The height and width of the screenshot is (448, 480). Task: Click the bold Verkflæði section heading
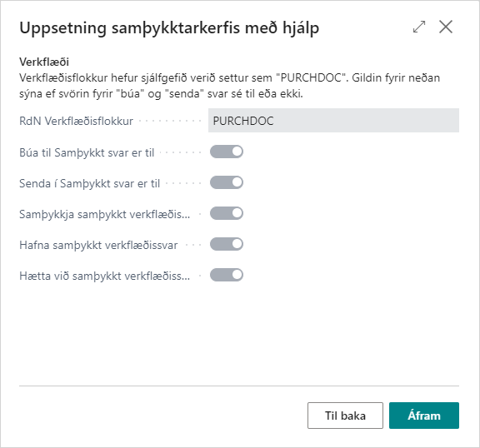(x=44, y=62)
